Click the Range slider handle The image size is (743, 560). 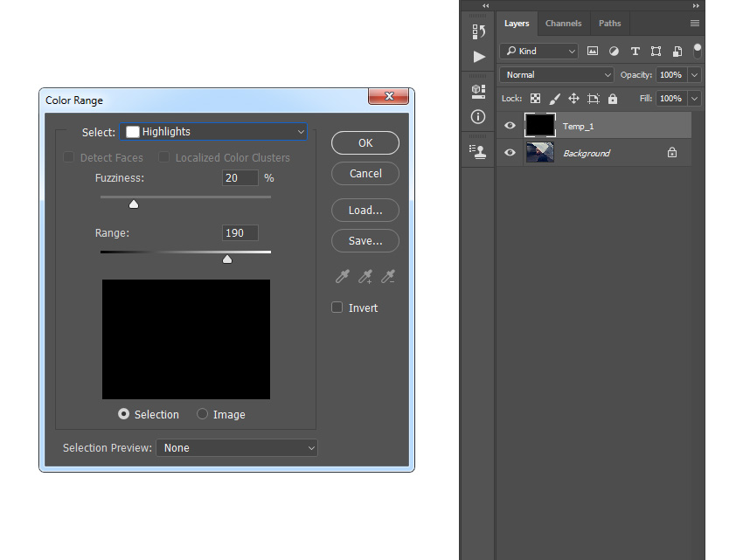[227, 259]
